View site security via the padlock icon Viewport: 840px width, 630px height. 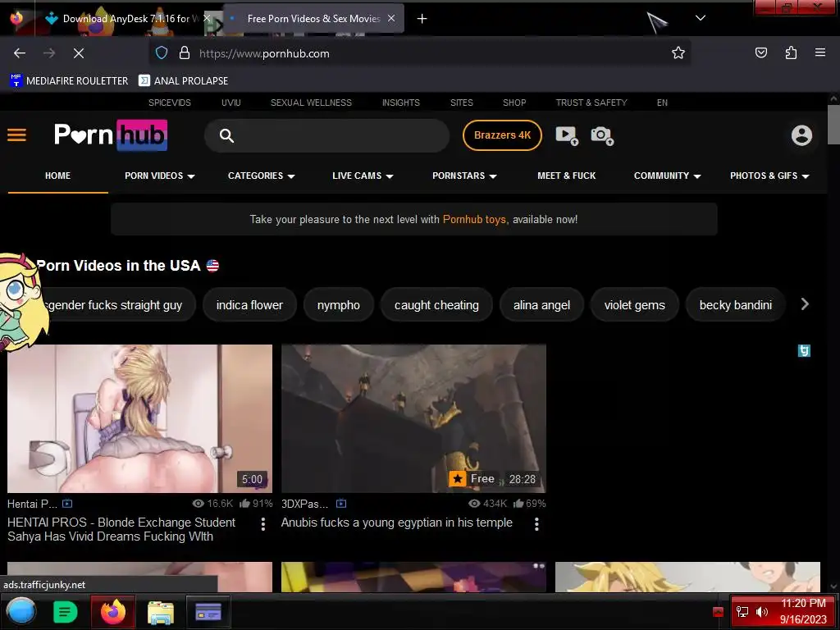pos(185,52)
